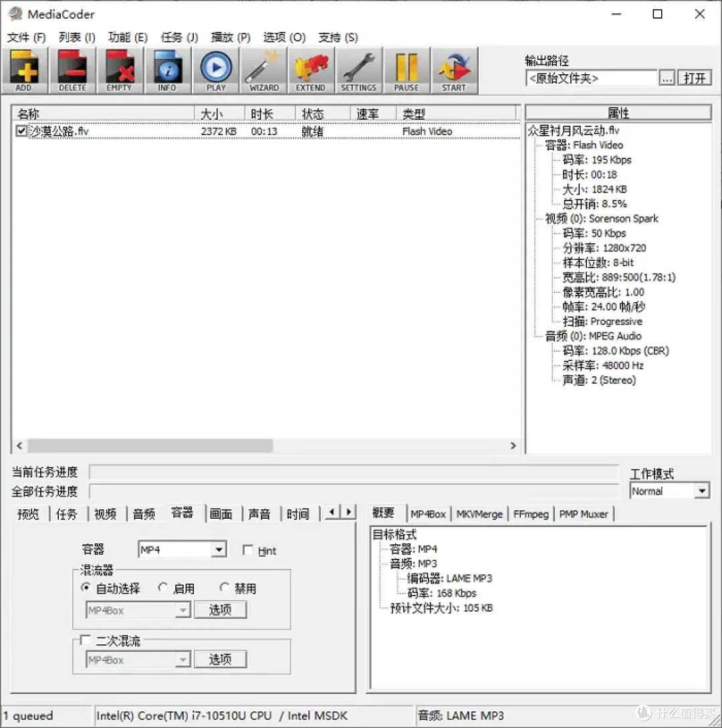The image size is (722, 728).
Task: Click the 名称 column header
Action: point(103,114)
